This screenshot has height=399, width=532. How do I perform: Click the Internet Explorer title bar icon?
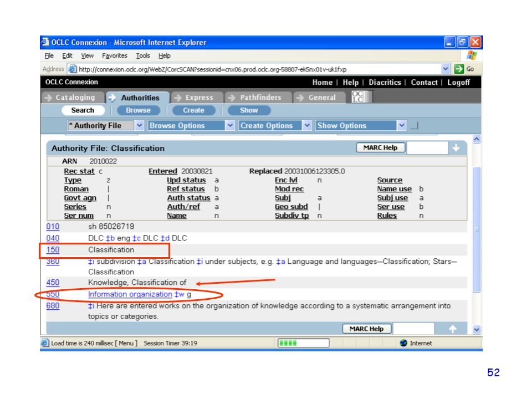[45, 42]
